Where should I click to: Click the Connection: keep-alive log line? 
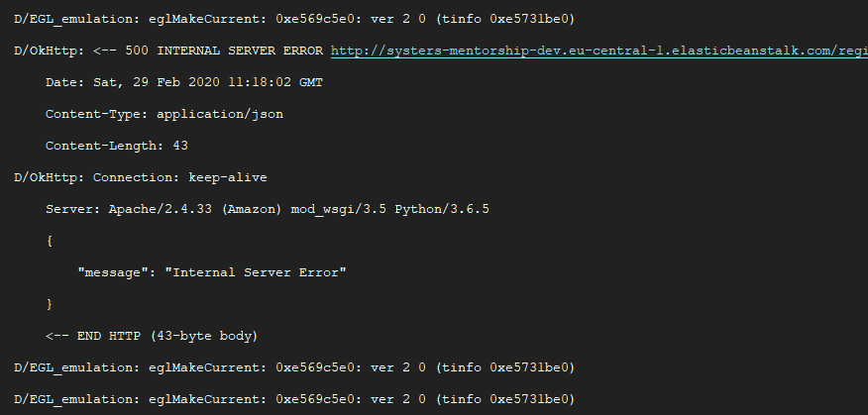pos(141,177)
